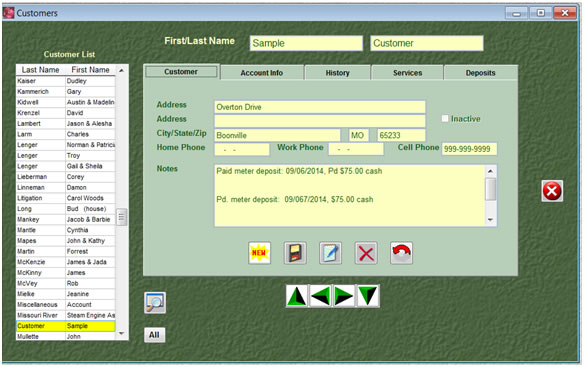The width and height of the screenshot is (584, 367).
Task: Select the Long Bud (house) row
Action: click(66, 209)
